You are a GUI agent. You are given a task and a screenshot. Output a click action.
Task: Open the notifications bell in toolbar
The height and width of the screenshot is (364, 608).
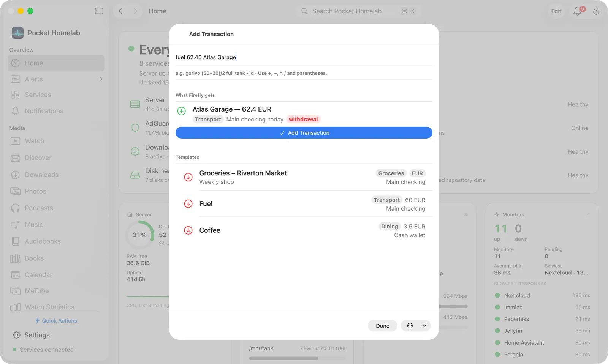tap(578, 11)
